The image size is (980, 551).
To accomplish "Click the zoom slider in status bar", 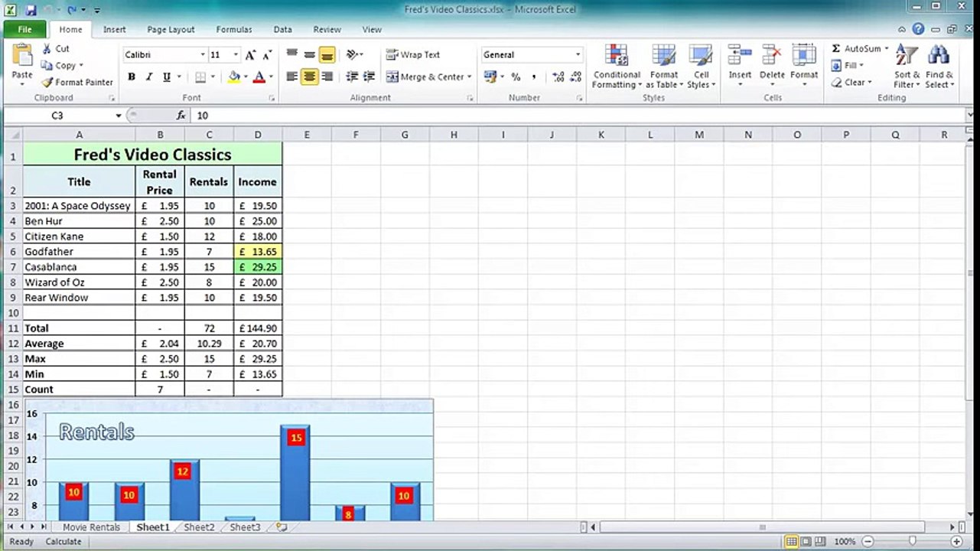I will tap(912, 542).
